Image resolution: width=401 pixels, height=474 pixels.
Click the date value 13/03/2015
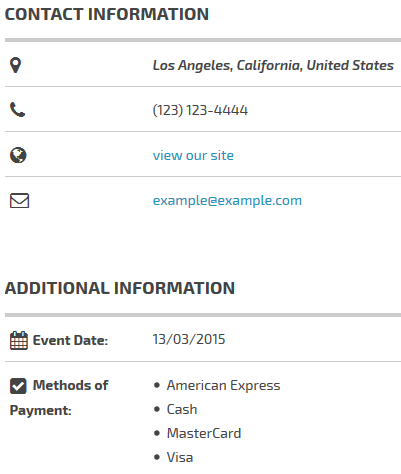(189, 339)
